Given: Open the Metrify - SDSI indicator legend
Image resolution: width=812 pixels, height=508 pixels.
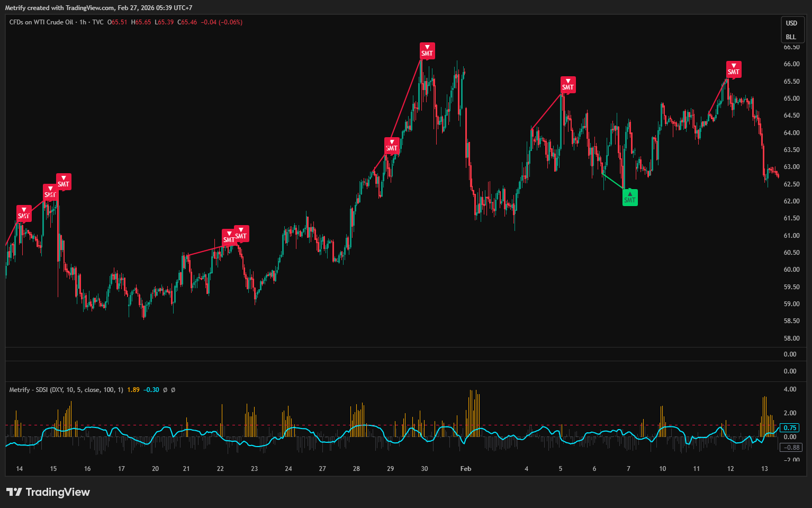Looking at the screenshot, I should [x=66, y=390].
